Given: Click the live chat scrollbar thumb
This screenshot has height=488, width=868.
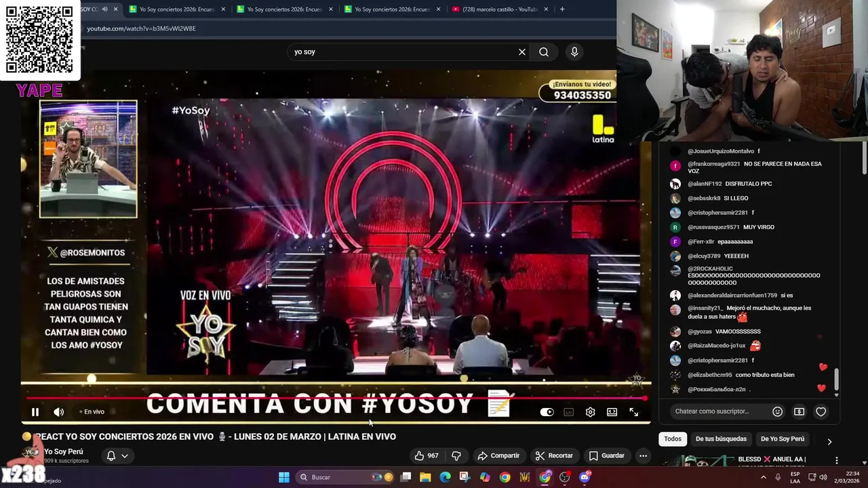Looking at the screenshot, I should [836, 380].
